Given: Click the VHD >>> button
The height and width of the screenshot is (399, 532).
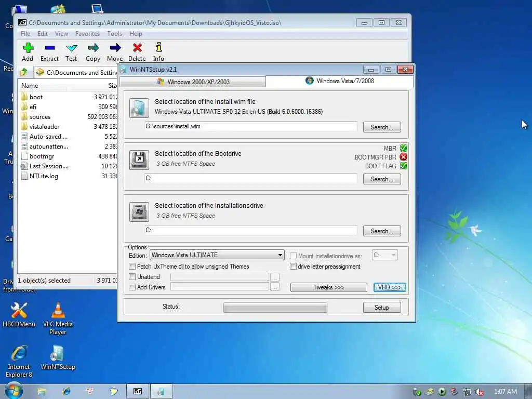Looking at the screenshot, I should point(390,287).
